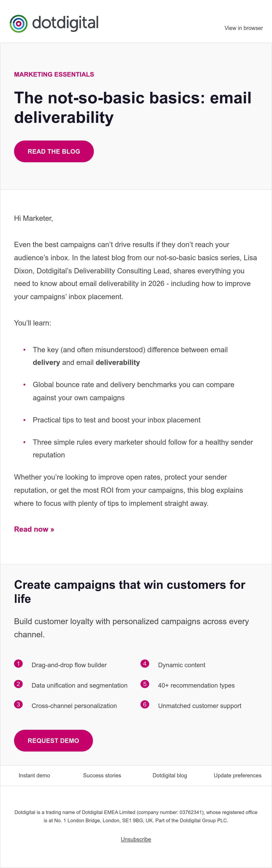The height and width of the screenshot is (868, 272).
Task: Click the number 2 circle icon
Action: point(18,684)
